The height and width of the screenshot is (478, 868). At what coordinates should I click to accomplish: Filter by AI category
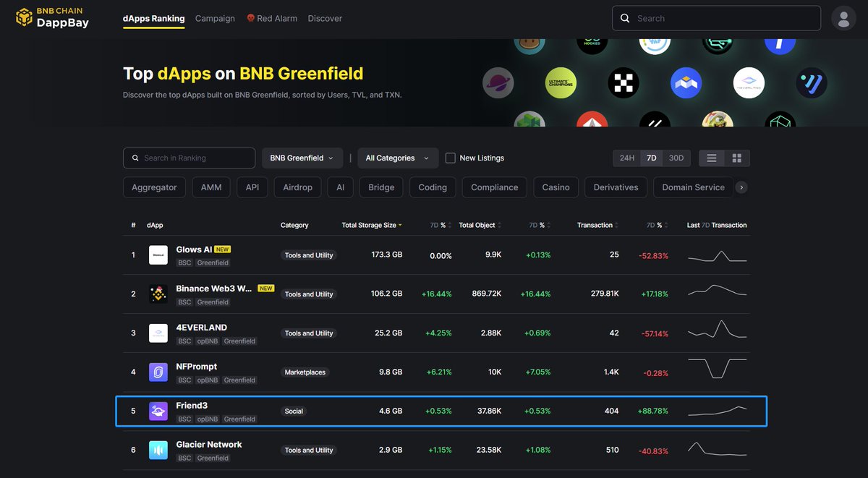[x=340, y=187]
